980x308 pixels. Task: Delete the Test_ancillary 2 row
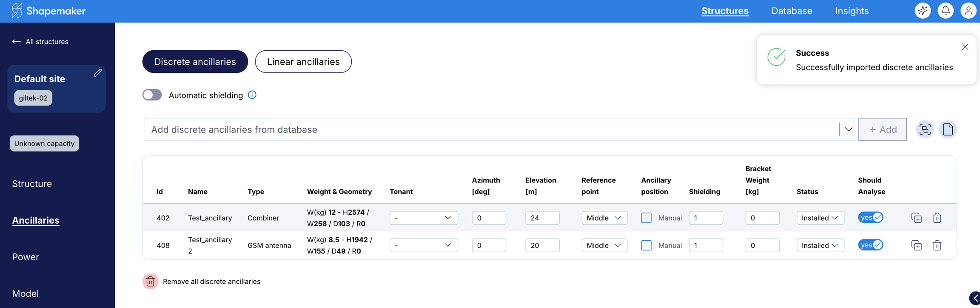tap(937, 245)
